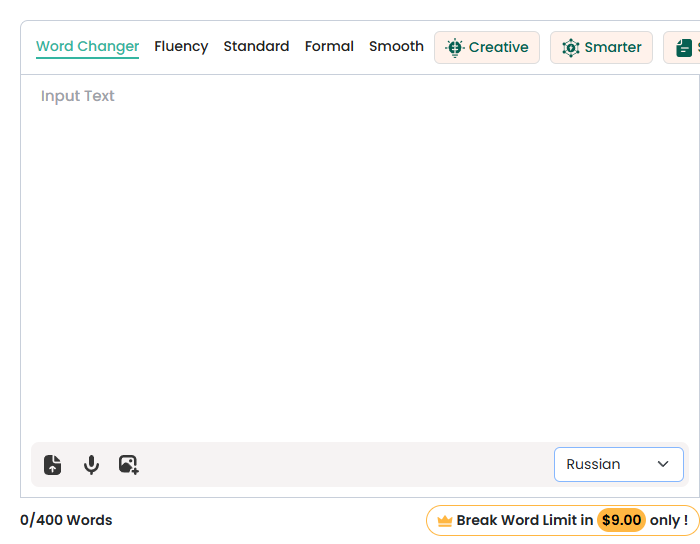Viewport: 700px width, 544px height.
Task: Click the crown premium icon
Action: [445, 521]
